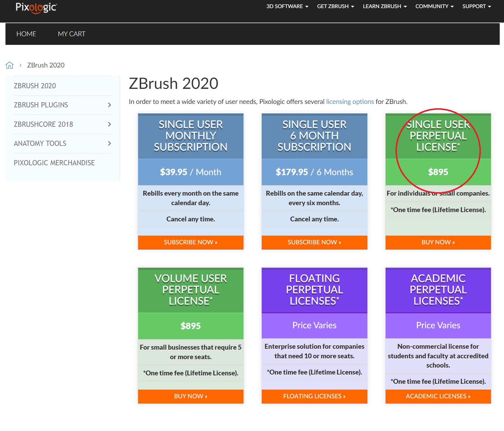
Task: Expand the ZBrushCore 2018 chevron
Action: [x=109, y=124]
